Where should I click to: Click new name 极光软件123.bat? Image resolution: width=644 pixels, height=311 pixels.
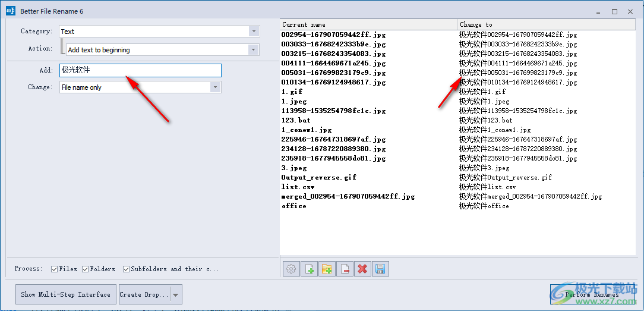[x=487, y=120]
